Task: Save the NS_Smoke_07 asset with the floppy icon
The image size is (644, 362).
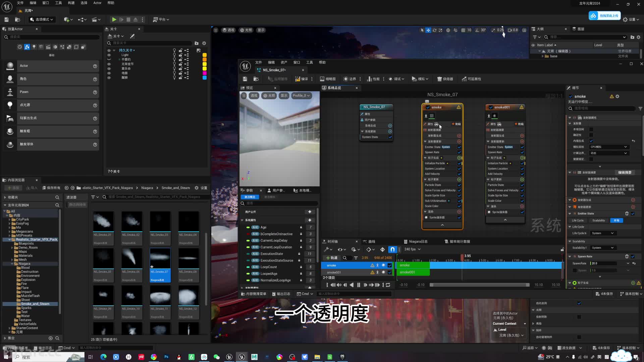Action: tap(245, 79)
